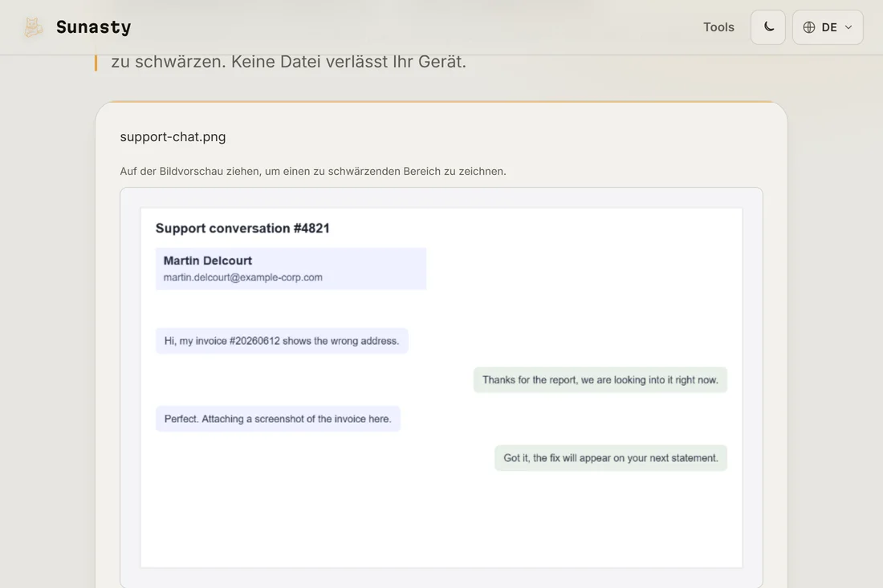Click the support-chat.png file name
Image resolution: width=883 pixels, height=588 pixels.
click(x=173, y=136)
